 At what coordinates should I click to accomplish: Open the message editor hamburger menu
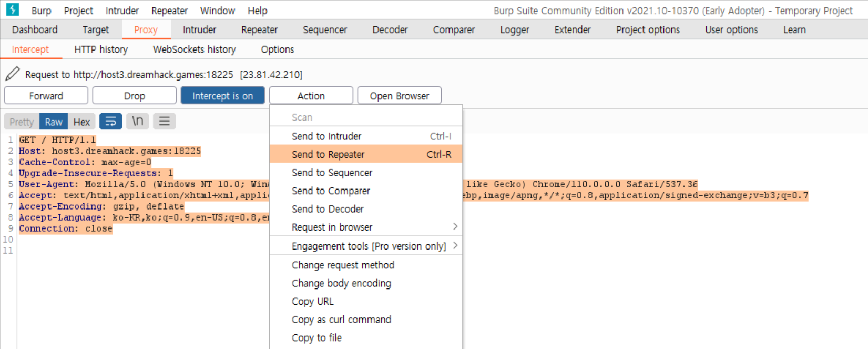(x=165, y=122)
